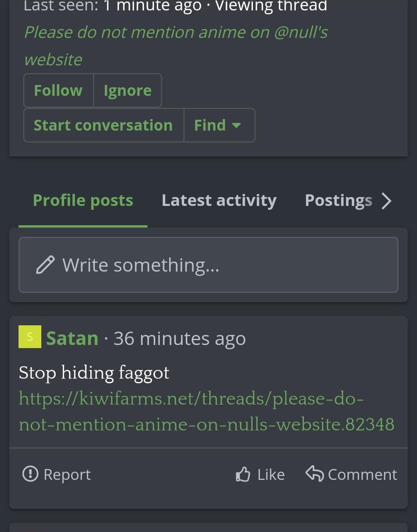This screenshot has width=417, height=532.
Task: Switch to the Profile posts tab
Action: (x=83, y=200)
